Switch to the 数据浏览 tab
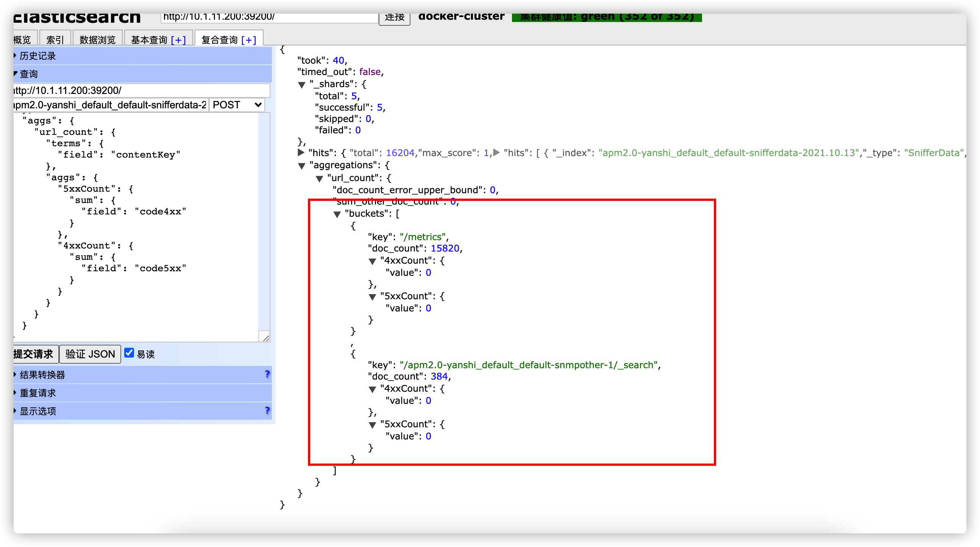980x547 pixels. (97, 40)
